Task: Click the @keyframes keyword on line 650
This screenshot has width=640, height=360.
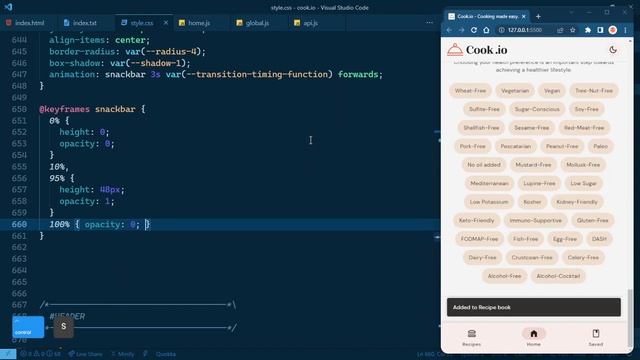Action: [64, 109]
